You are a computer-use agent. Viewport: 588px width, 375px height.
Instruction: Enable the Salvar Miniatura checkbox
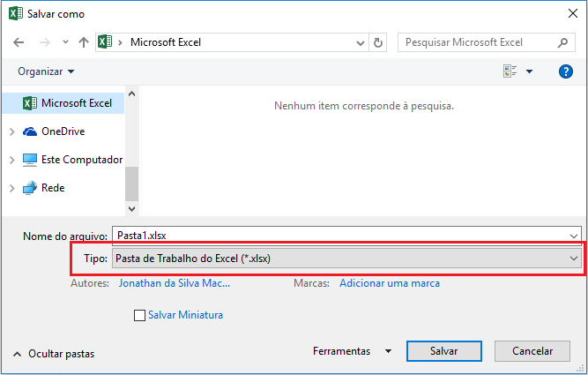click(139, 315)
